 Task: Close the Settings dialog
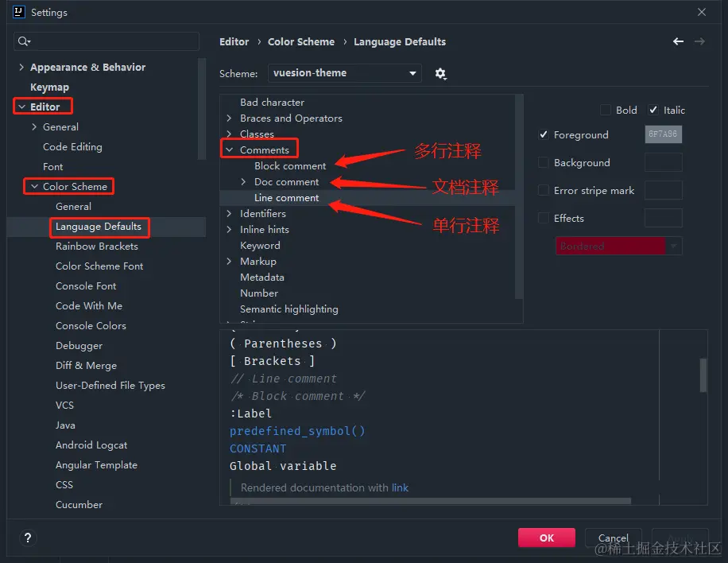click(x=702, y=12)
